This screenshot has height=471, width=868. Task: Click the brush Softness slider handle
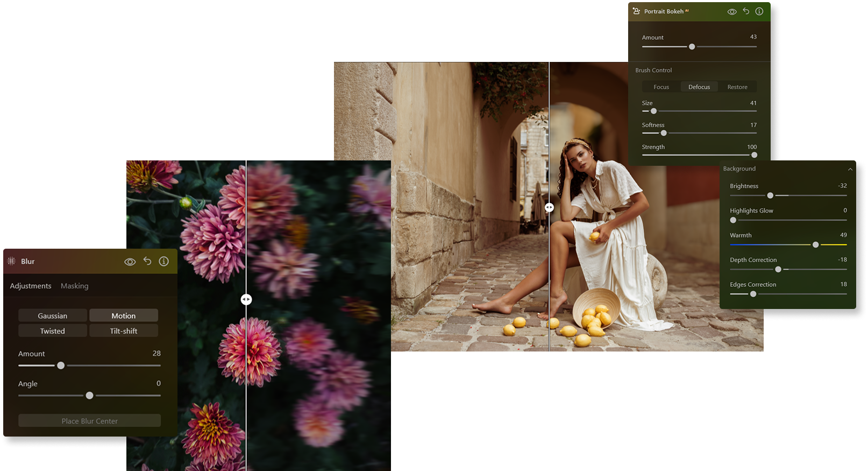tap(664, 133)
